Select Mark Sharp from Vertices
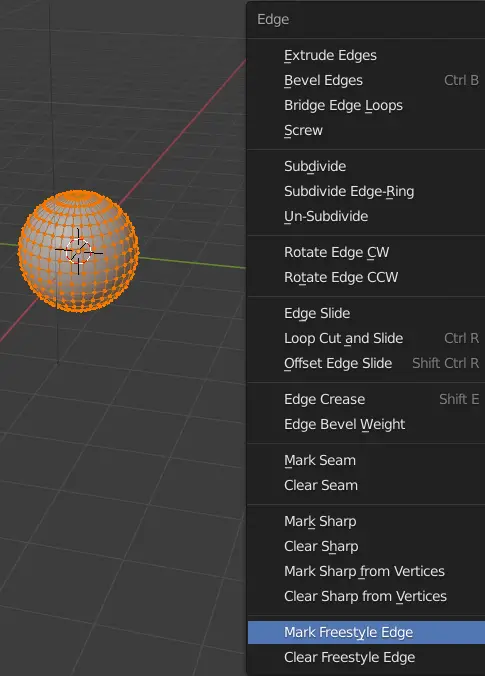Screen dimensions: 485x676 coord(366,571)
